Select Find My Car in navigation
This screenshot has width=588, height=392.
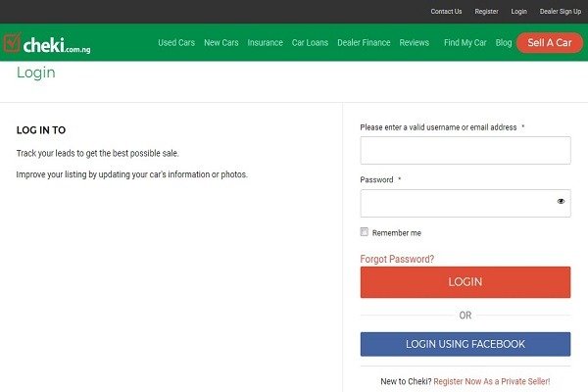pyautogui.click(x=465, y=43)
